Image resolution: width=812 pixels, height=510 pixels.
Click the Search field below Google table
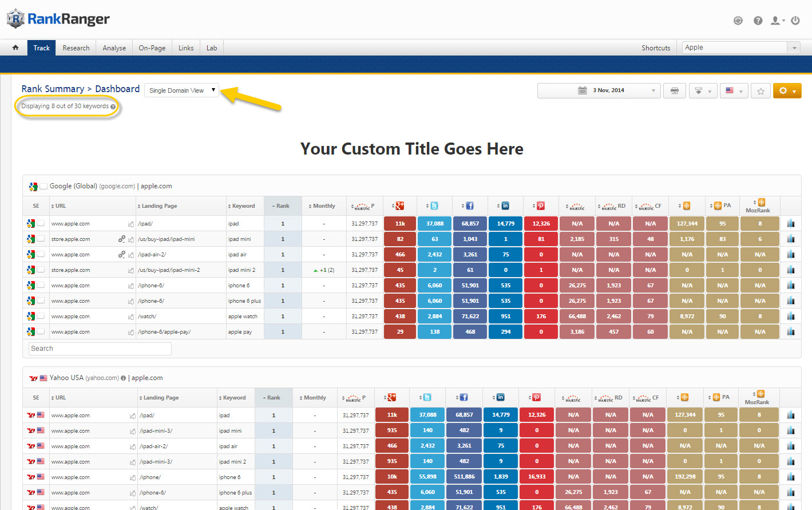pyautogui.click(x=100, y=349)
